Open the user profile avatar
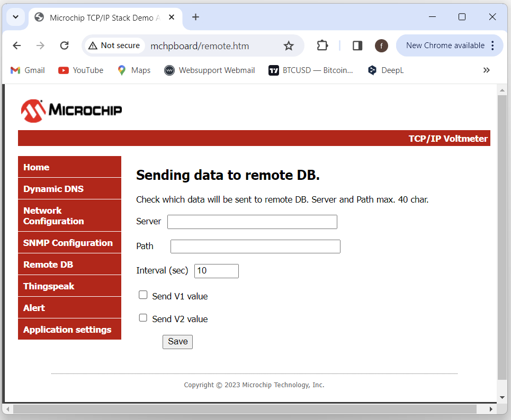Viewport: 511px width, 420px height. click(x=381, y=45)
